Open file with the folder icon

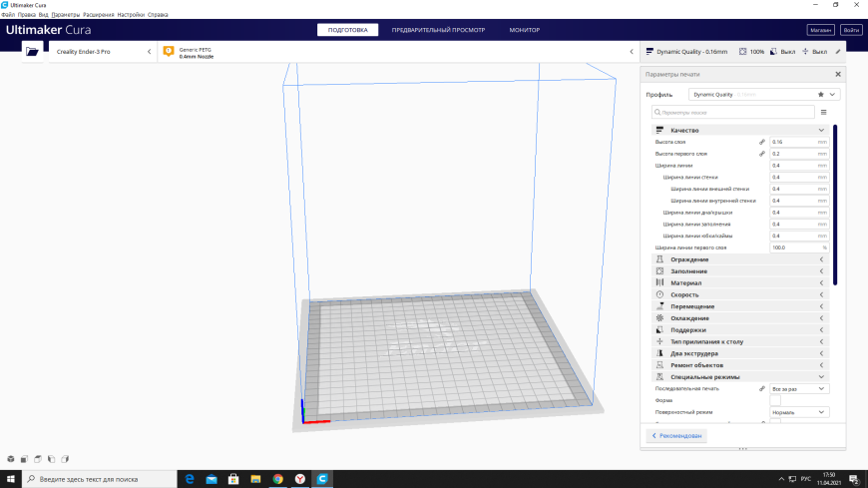coord(32,52)
